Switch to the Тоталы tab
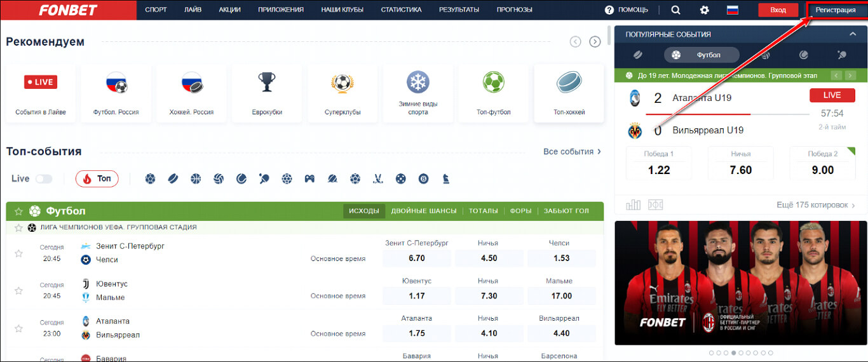The height and width of the screenshot is (362, 868). click(x=484, y=211)
